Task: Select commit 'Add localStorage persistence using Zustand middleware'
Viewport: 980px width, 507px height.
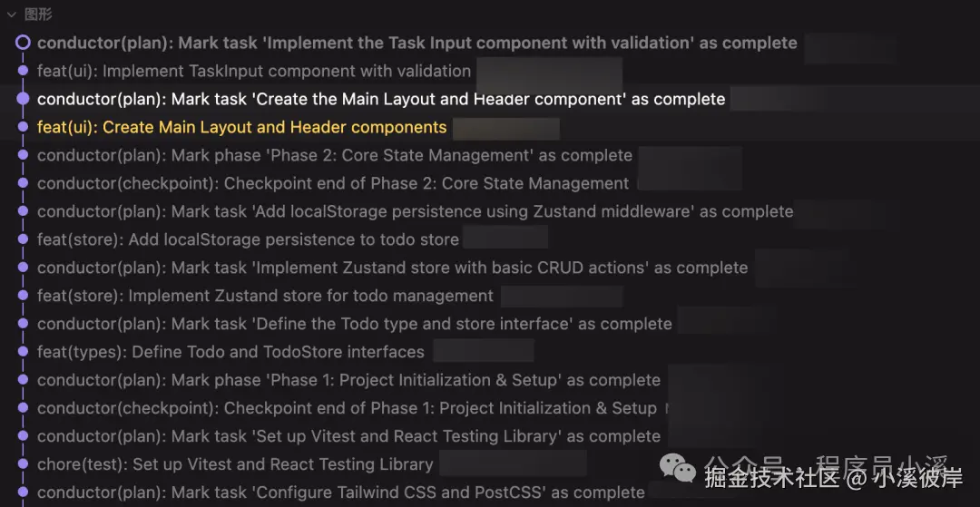Action: point(415,211)
